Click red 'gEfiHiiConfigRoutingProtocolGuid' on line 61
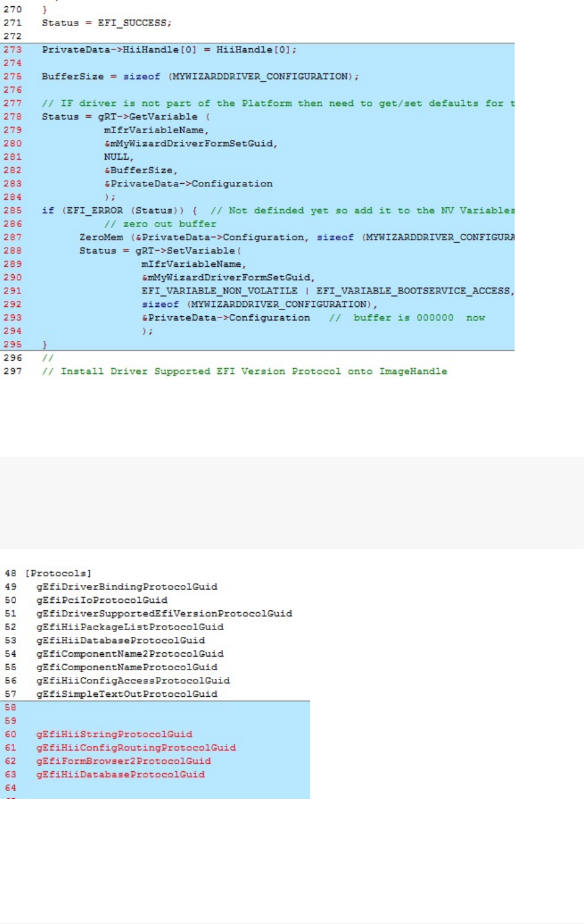The width and height of the screenshot is (584, 924). click(136, 748)
